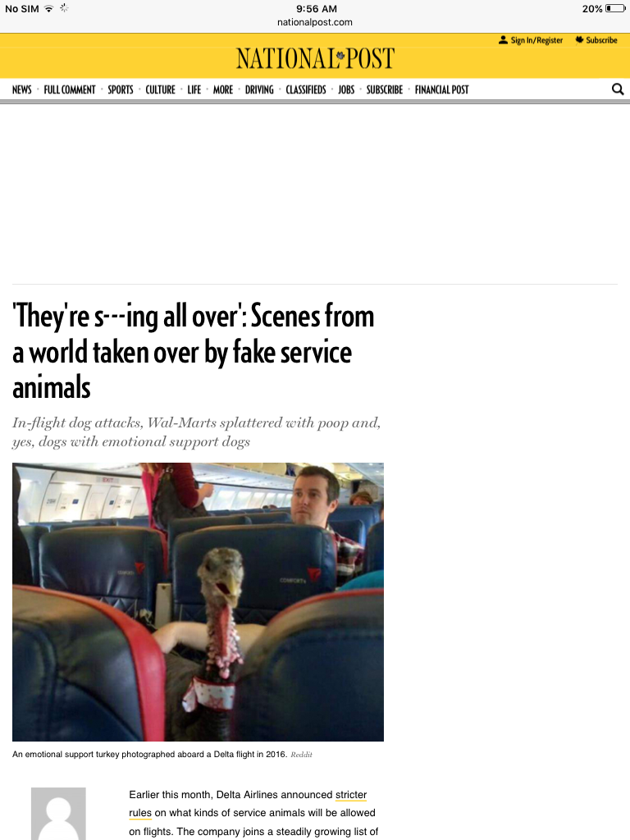Viewport: 630px width, 840px height.
Task: Click the Sign In/Register person icon
Action: [503, 39]
